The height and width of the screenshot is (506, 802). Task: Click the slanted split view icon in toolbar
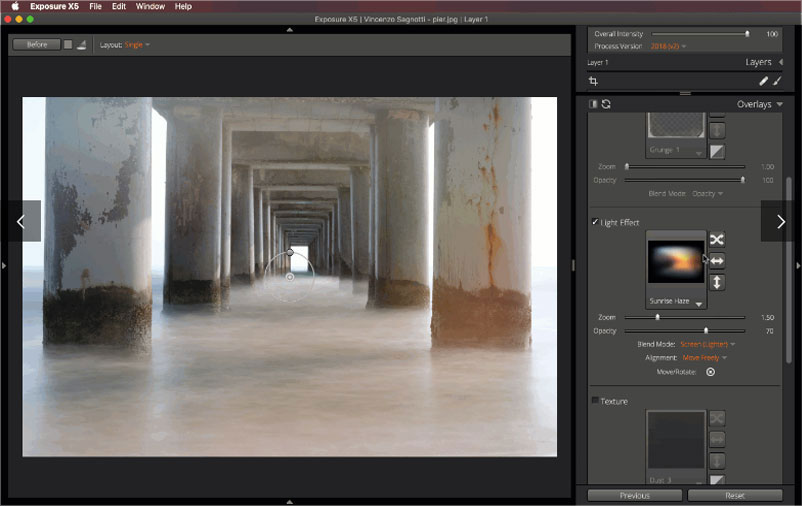pyautogui.click(x=81, y=45)
